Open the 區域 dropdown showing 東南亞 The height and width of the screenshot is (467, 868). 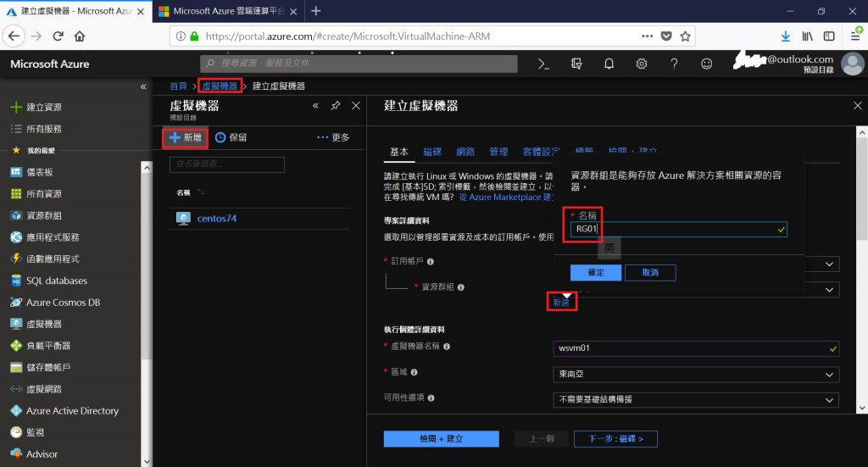point(696,374)
